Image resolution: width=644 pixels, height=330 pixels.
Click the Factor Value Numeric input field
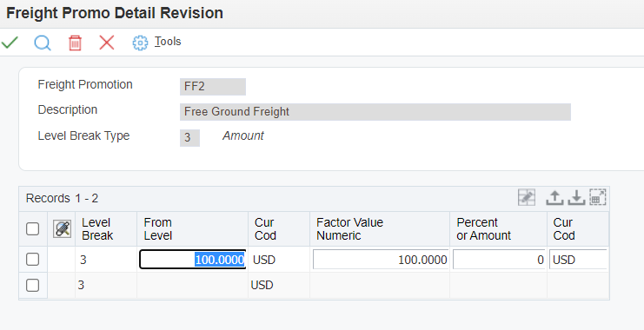click(x=381, y=260)
